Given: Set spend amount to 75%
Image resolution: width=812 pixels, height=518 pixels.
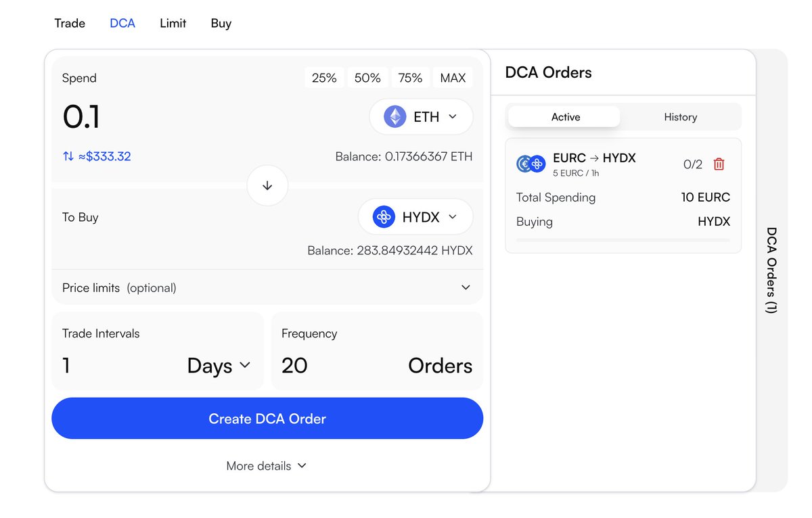Looking at the screenshot, I should pos(410,78).
